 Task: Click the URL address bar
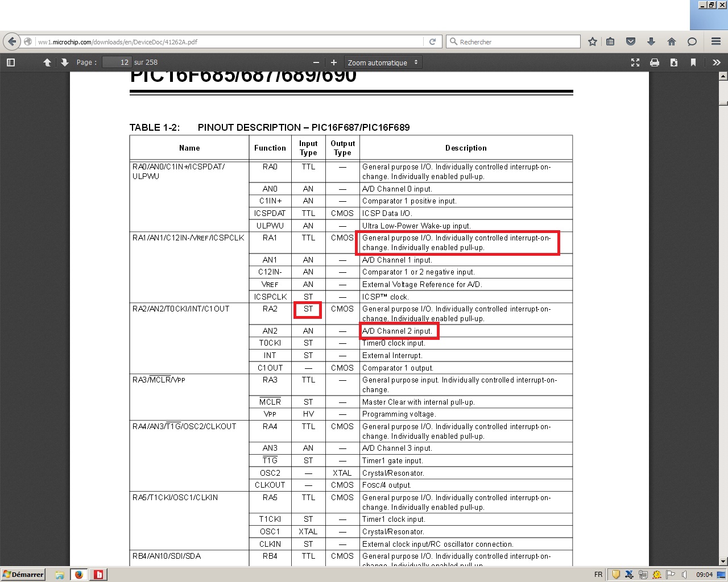point(229,41)
